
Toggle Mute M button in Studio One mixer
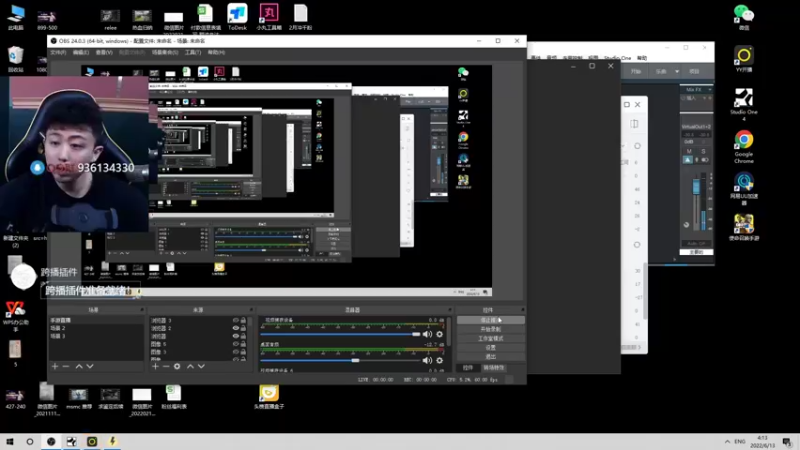click(689, 151)
